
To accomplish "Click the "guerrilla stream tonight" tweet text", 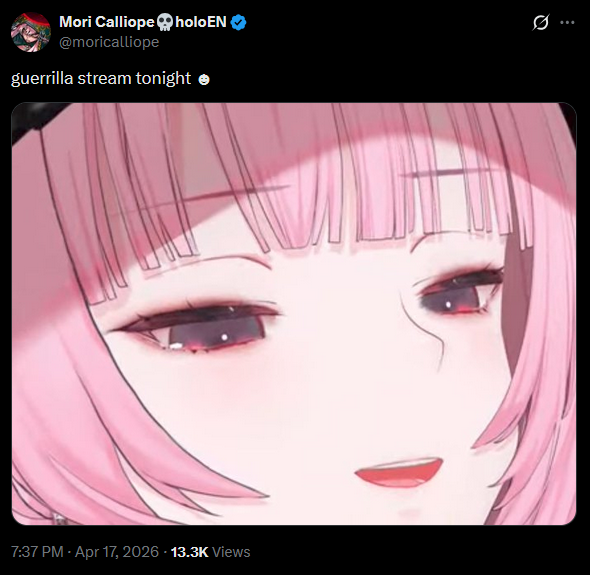I will [101, 78].
